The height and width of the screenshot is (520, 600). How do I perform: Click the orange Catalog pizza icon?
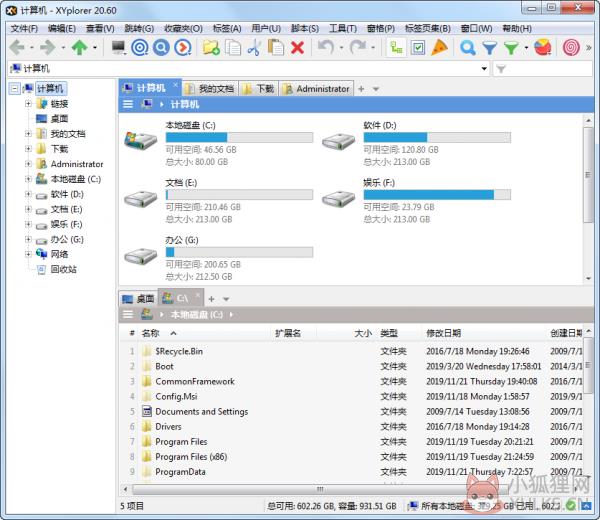coord(439,47)
